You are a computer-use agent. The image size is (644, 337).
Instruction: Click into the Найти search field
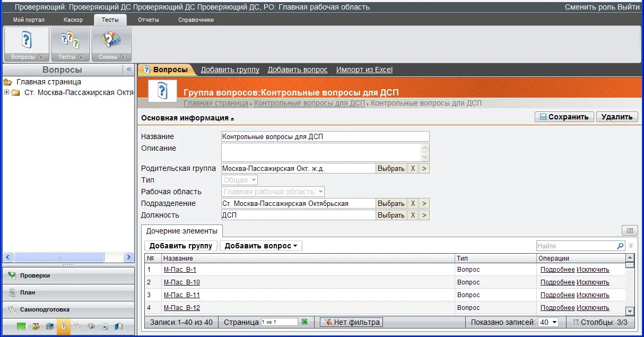click(576, 246)
